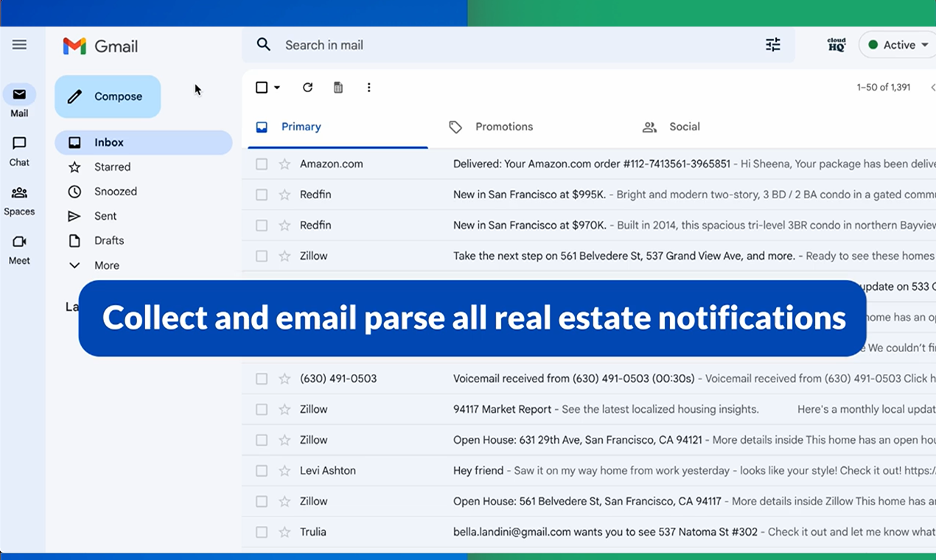Refresh the inbox
This screenshot has width=936, height=560.
pos(307,87)
